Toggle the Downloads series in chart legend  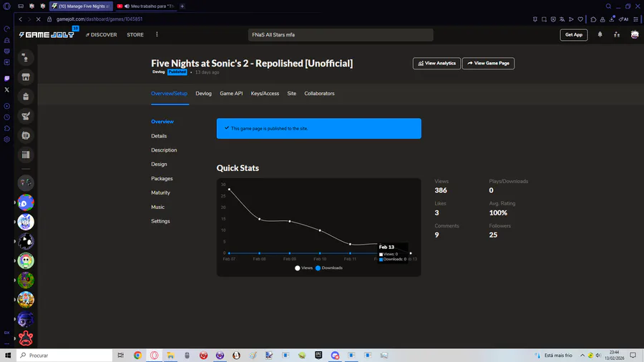point(329,268)
